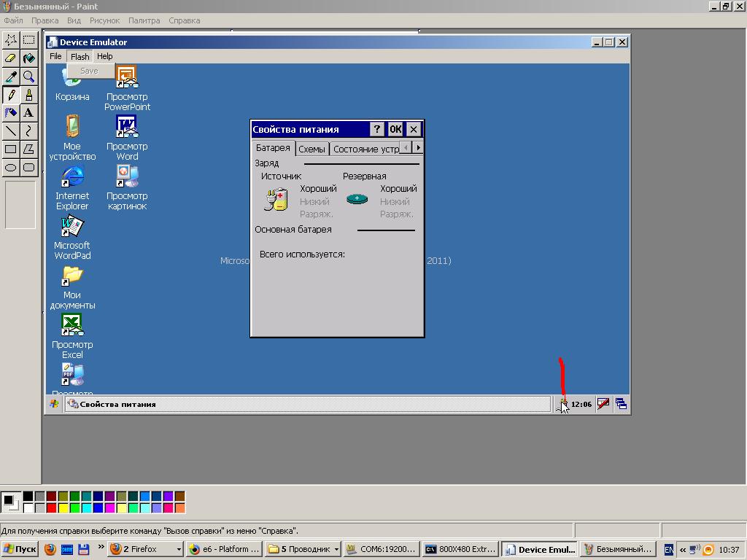747x560 pixels.
Task: Show hidden system tray icons
Action: [683, 550]
